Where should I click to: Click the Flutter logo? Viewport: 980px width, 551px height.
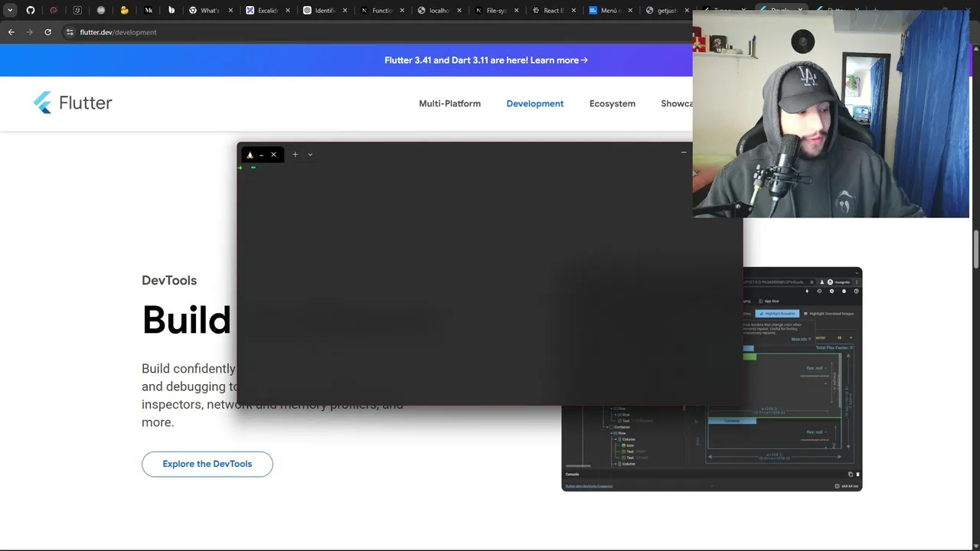tap(73, 103)
